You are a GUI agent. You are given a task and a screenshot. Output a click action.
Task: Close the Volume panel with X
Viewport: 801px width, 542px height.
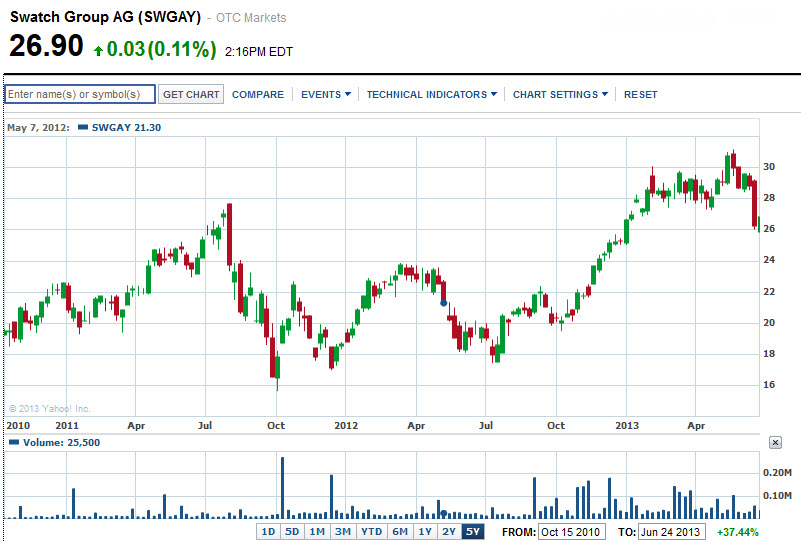click(775, 442)
